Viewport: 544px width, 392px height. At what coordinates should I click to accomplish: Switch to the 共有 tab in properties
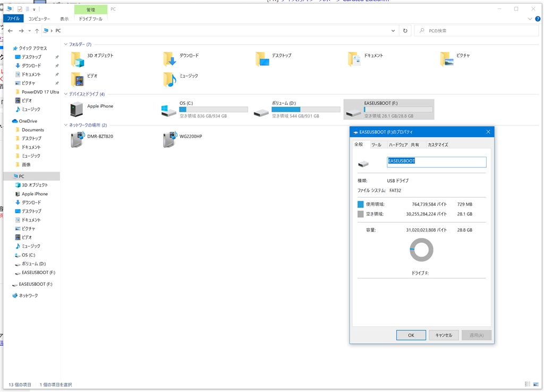pyautogui.click(x=415, y=144)
